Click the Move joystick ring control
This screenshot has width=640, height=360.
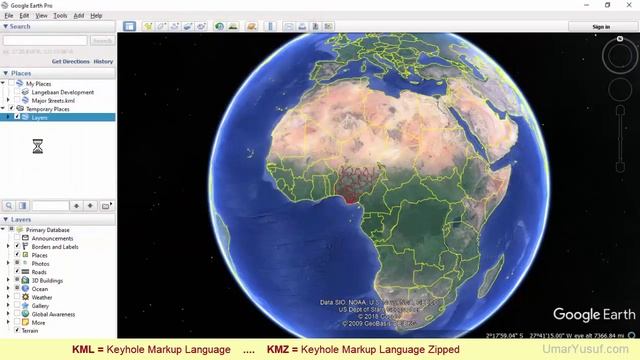tap(620, 89)
